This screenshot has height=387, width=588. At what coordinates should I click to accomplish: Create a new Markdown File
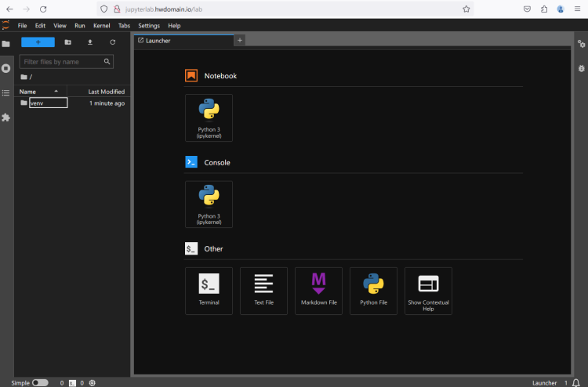pyautogui.click(x=319, y=291)
